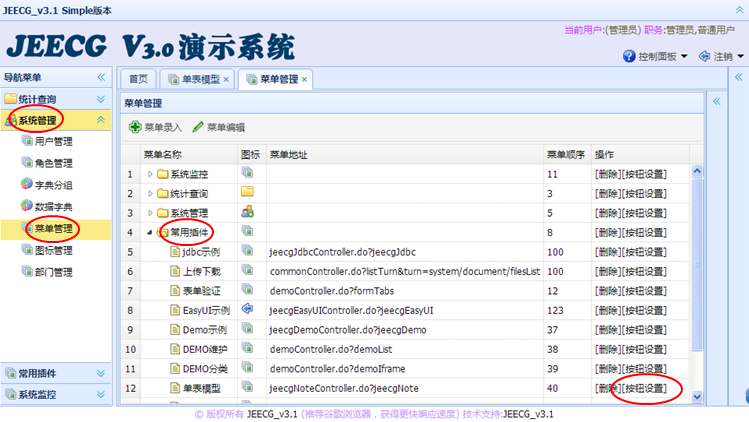Open 字典分组 in the navigation menu
Image resolution: width=749 pixels, height=422 pixels.
(54, 185)
